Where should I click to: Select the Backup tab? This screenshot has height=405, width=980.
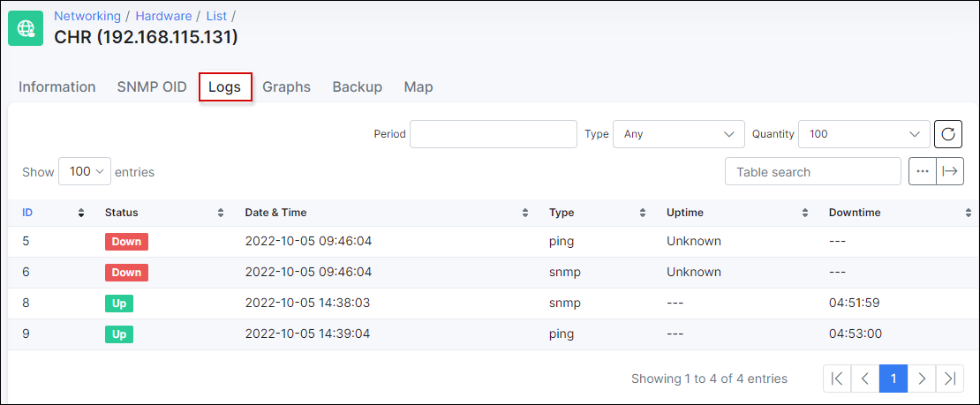pos(357,86)
